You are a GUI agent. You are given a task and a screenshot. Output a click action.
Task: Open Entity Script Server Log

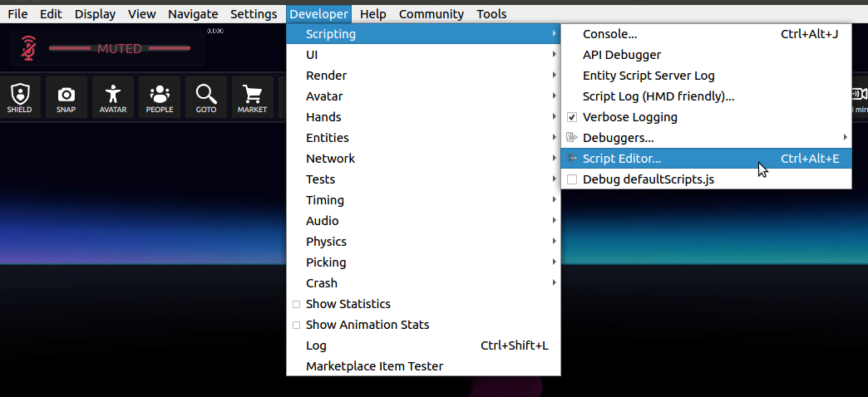click(x=707, y=76)
